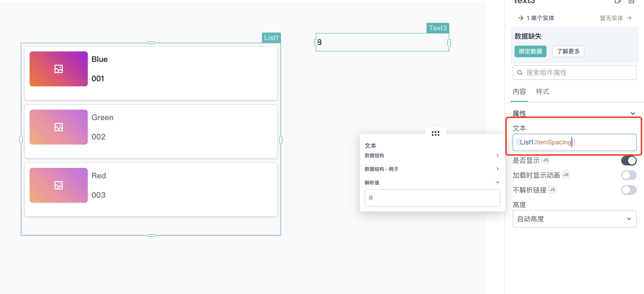Expand the 数据结构 row in the popup

(432, 155)
